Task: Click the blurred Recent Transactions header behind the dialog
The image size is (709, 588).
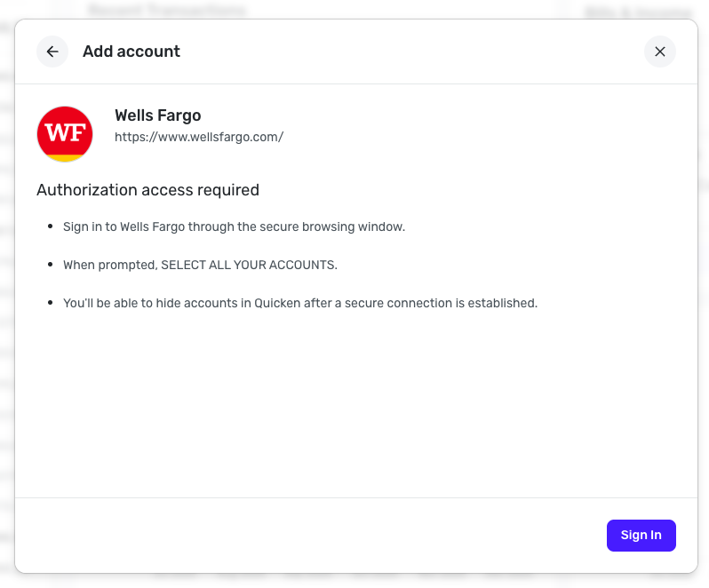Action: pyautogui.click(x=166, y=10)
